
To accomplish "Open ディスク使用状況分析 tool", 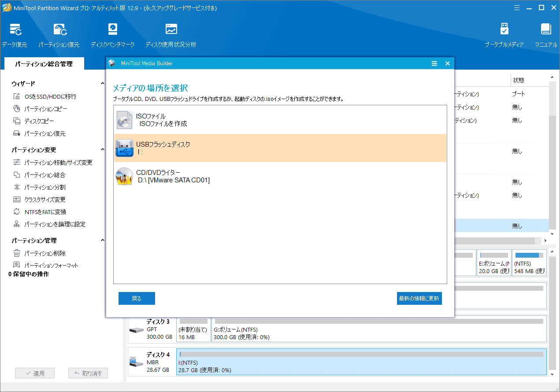I will pos(171,35).
